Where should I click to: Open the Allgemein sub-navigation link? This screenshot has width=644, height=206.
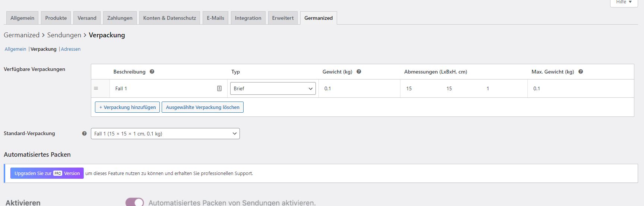pos(15,49)
